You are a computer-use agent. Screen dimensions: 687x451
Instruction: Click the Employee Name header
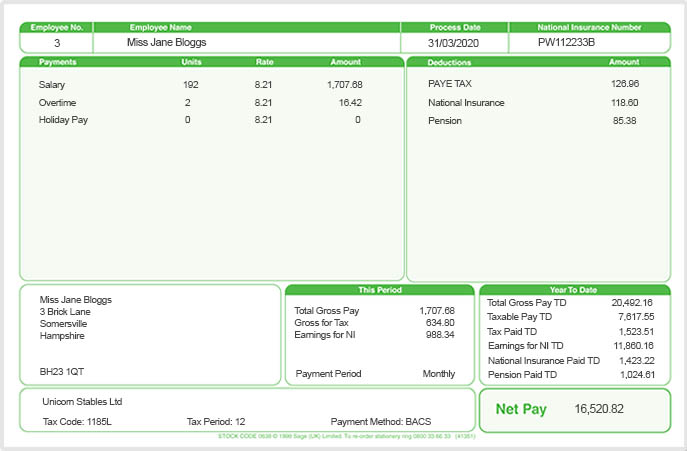coord(160,27)
